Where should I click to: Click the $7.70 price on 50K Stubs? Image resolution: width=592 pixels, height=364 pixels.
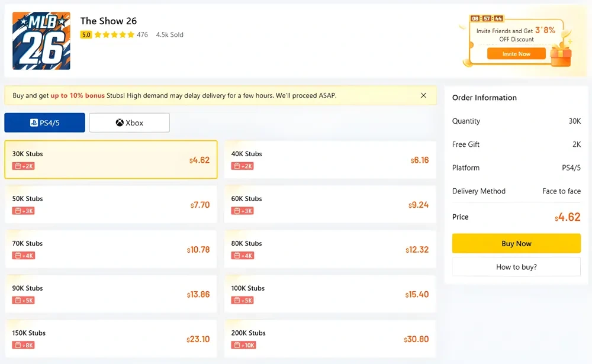pos(200,205)
